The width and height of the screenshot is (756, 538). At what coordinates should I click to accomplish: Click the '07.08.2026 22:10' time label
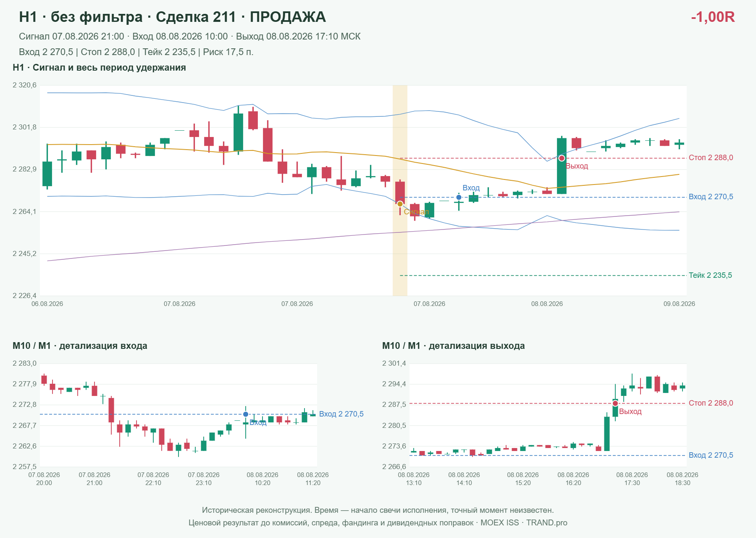[x=153, y=479]
